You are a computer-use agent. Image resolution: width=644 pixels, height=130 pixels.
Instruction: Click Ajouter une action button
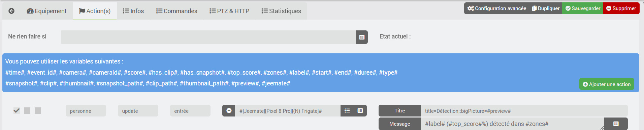point(607,84)
